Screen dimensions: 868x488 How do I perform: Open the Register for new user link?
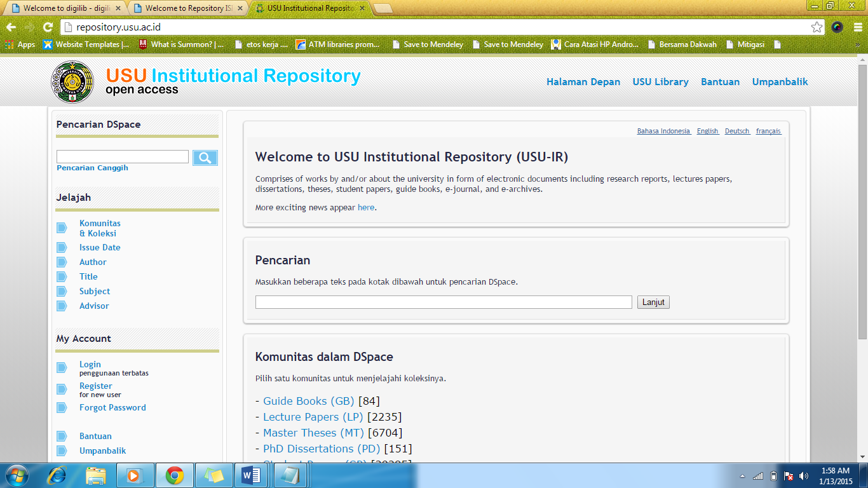[x=96, y=386]
